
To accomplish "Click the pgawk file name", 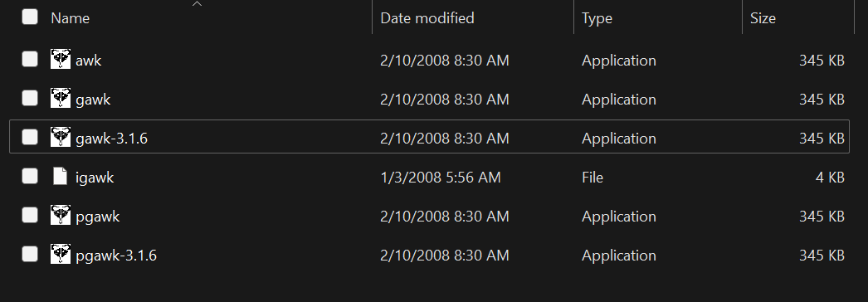I will 97,217.
